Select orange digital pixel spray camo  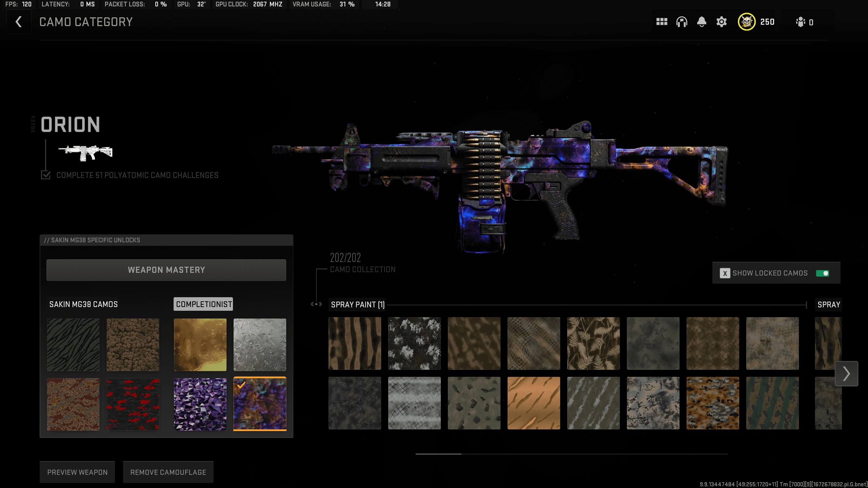coord(713,403)
